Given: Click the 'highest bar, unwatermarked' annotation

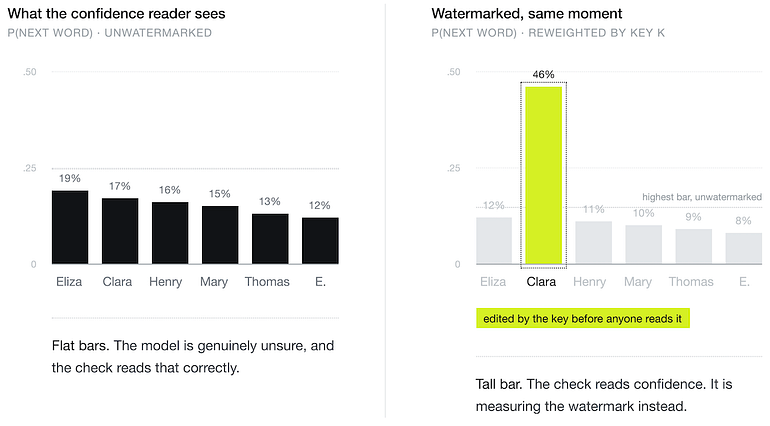Looking at the screenshot, I should (702, 197).
